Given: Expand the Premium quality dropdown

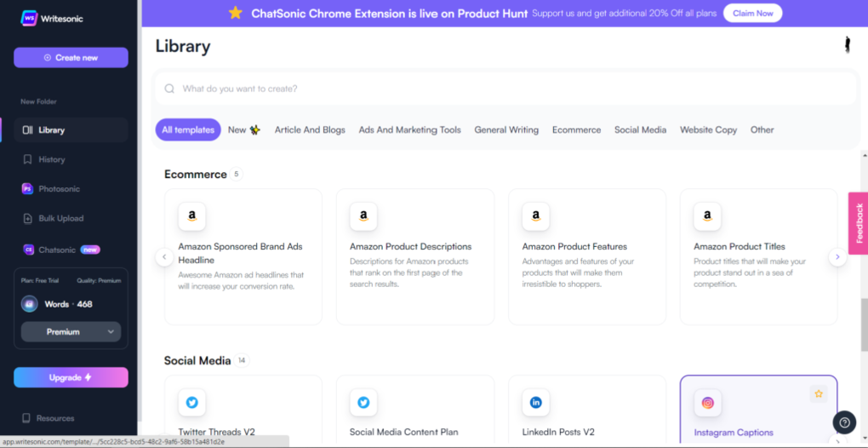Looking at the screenshot, I should (x=71, y=332).
